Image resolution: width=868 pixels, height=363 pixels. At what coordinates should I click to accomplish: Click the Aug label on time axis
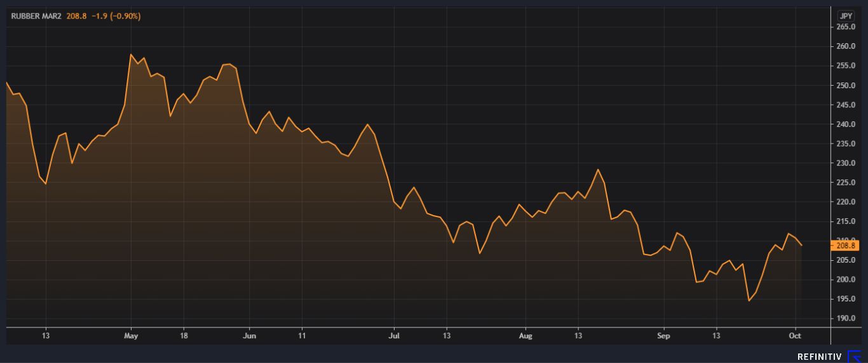tap(526, 335)
